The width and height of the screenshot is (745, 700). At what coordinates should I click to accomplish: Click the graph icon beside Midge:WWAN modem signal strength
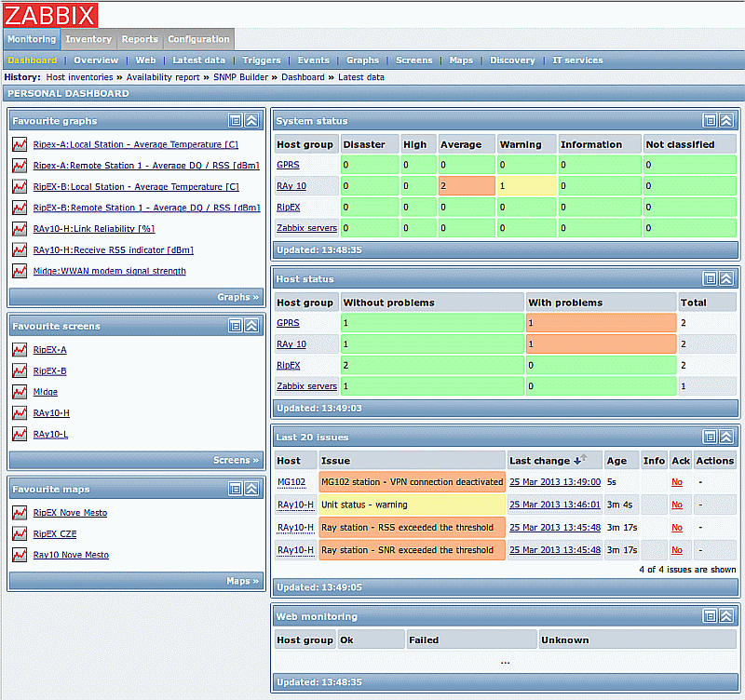coord(20,271)
